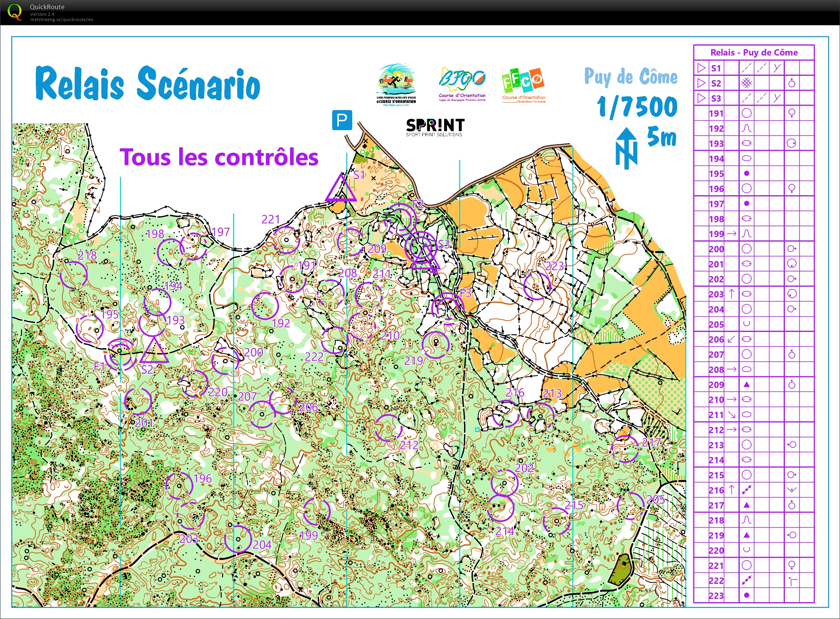Click the start triangle in table row S1
The height and width of the screenshot is (619, 840).
[701, 68]
